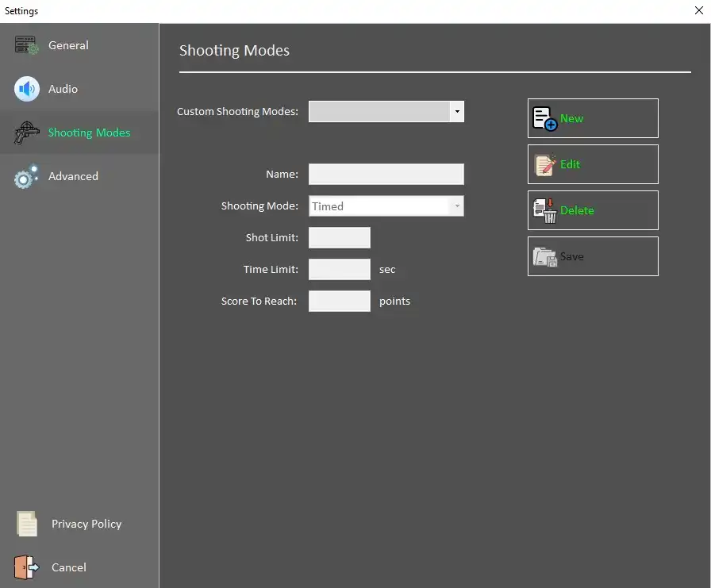Select the Shot Limit input box
Image resolution: width=711 pixels, height=588 pixels.
(339, 238)
